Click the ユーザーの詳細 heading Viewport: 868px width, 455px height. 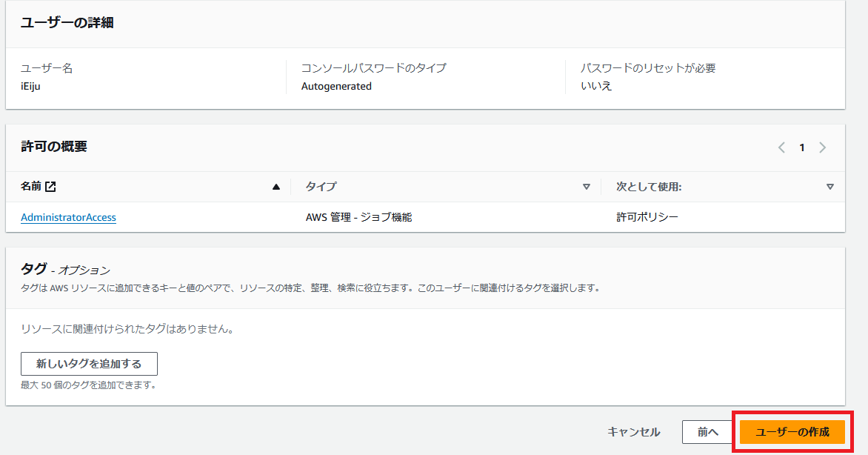point(67,23)
